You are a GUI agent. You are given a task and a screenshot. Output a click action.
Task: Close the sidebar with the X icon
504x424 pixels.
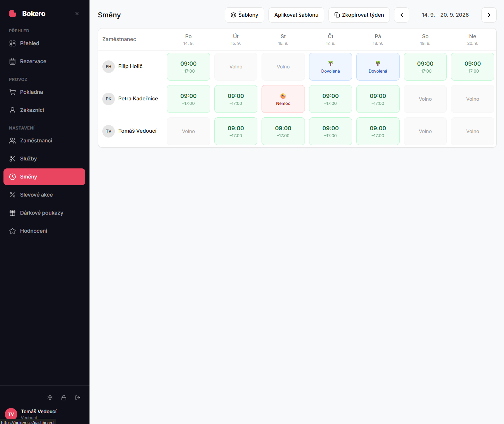pos(77,14)
